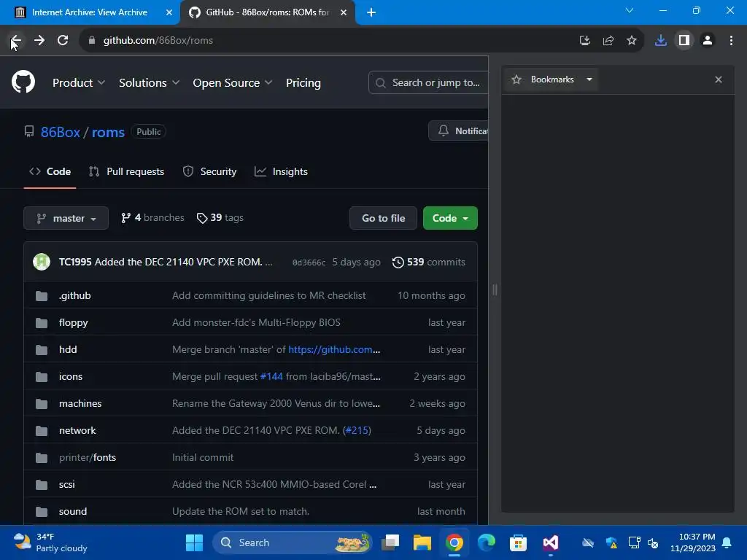Open the 86Box owner link
This screenshot has height=560, width=747.
pos(60,132)
